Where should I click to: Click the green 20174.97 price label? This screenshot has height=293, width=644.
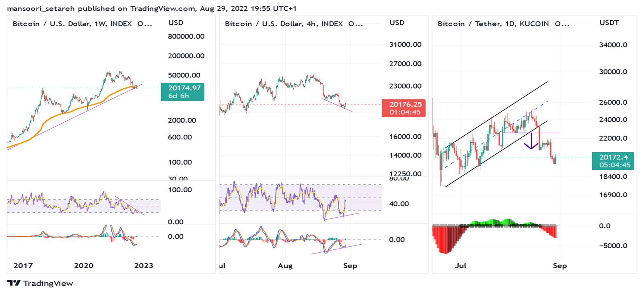[183, 92]
